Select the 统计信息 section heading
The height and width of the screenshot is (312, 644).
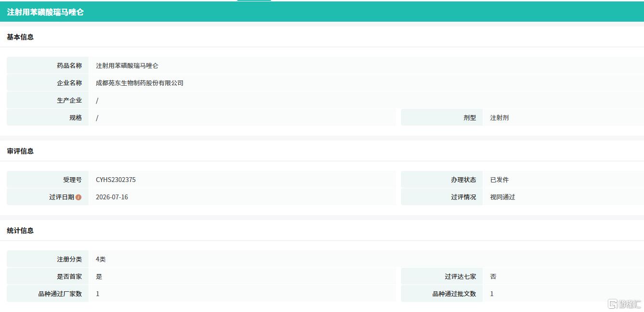point(20,231)
